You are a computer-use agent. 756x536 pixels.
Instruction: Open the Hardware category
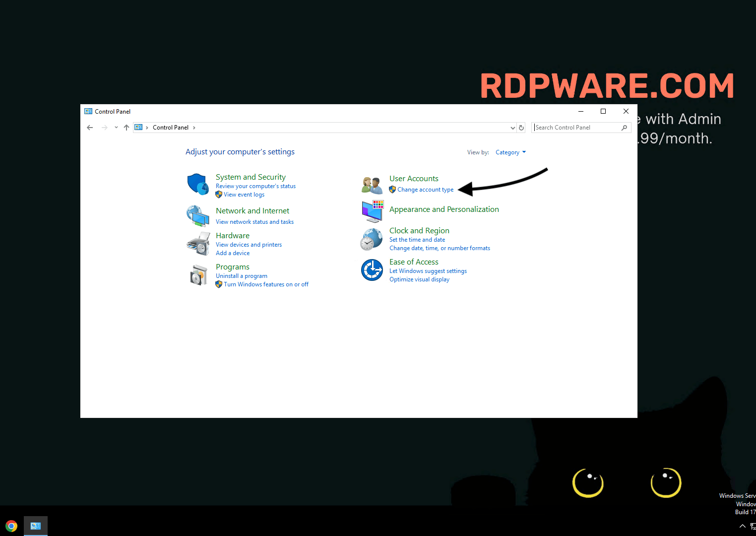233,236
